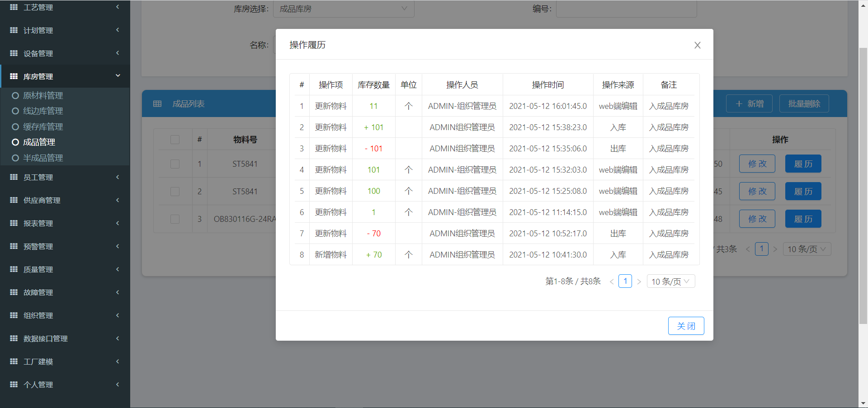Click the grid icon beside 故障管理
This screenshot has height=408, width=868.
point(14,292)
